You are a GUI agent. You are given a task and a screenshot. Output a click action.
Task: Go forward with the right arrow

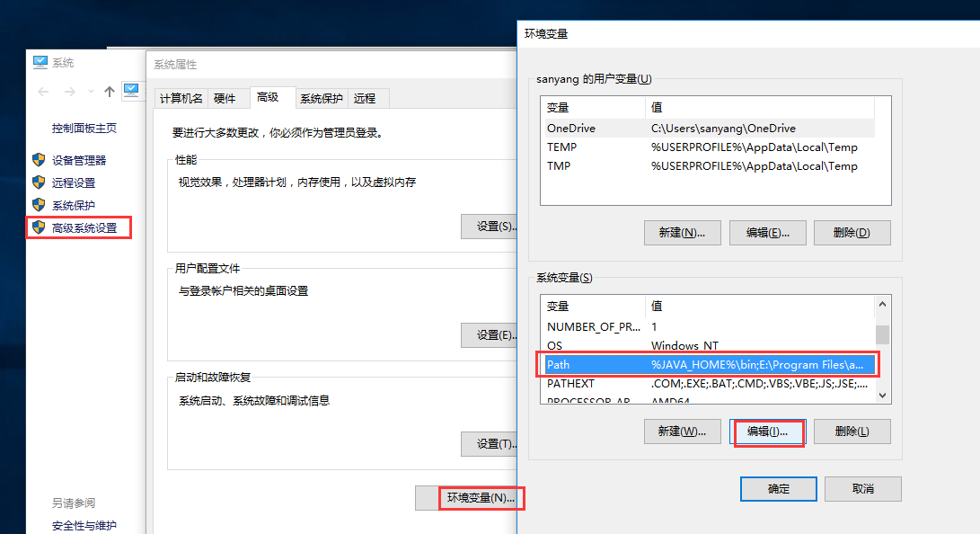69,92
